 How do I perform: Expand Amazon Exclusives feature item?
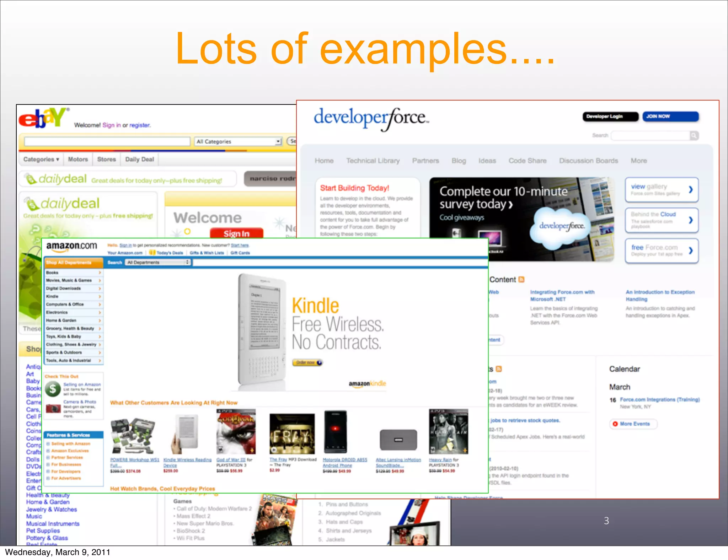48,451
